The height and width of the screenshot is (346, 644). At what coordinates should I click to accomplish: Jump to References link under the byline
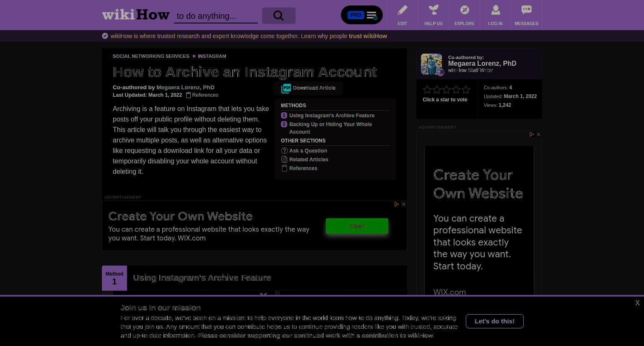(x=202, y=95)
